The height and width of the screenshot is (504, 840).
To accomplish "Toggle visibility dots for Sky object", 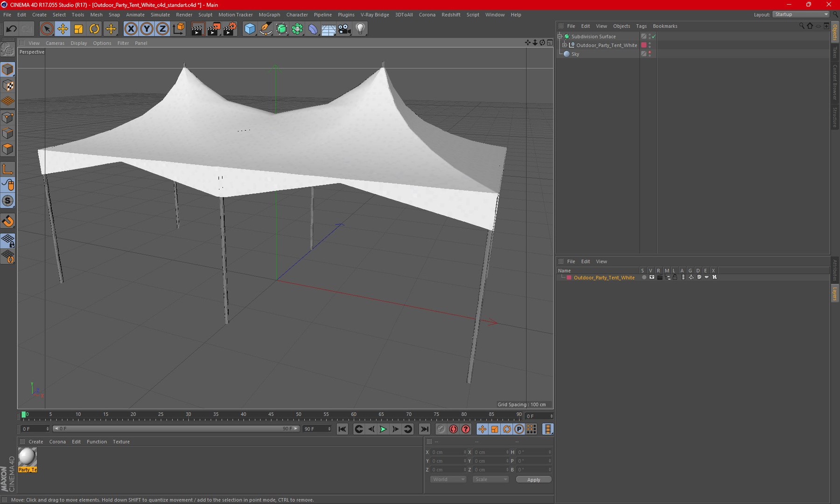I will (x=650, y=54).
